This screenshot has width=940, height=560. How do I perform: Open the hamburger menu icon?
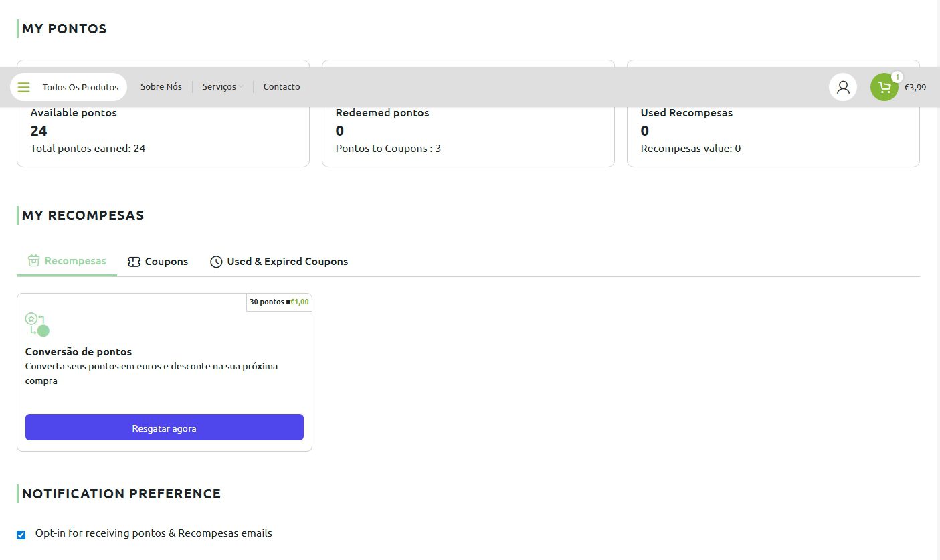[24, 87]
